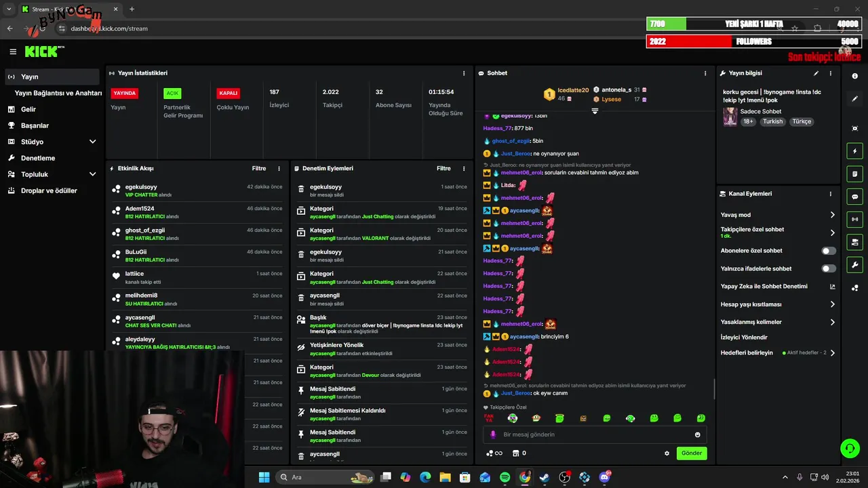This screenshot has height=488, width=868.
Task: Open Yapay Zeka ile Sohbet Denetimi external link
Action: click(x=833, y=287)
